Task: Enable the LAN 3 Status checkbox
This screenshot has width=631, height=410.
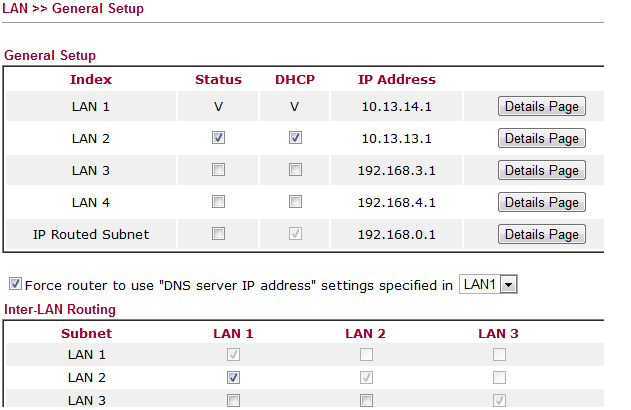Action: (x=219, y=170)
